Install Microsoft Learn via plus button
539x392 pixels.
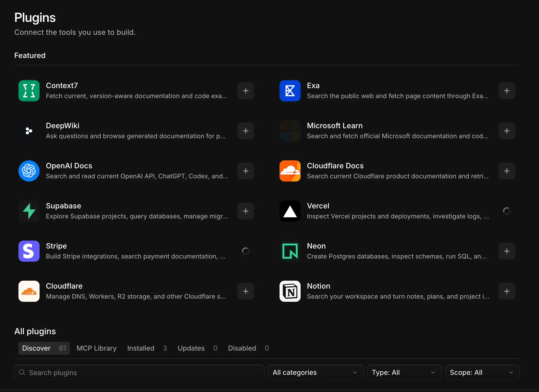tap(507, 131)
